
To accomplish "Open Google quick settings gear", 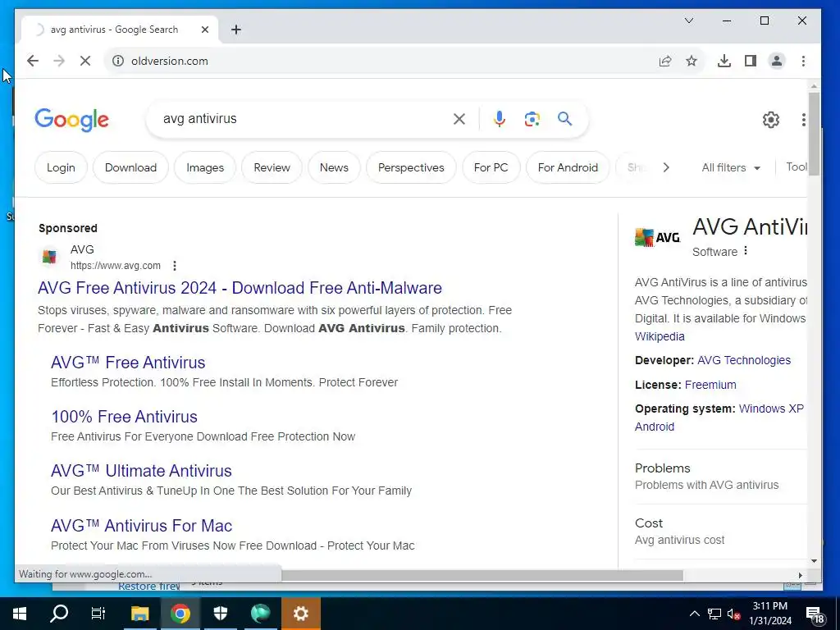I will click(771, 120).
